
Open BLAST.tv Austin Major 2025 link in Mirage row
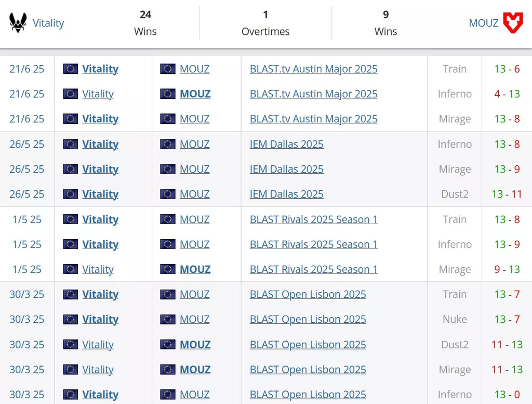click(x=313, y=119)
